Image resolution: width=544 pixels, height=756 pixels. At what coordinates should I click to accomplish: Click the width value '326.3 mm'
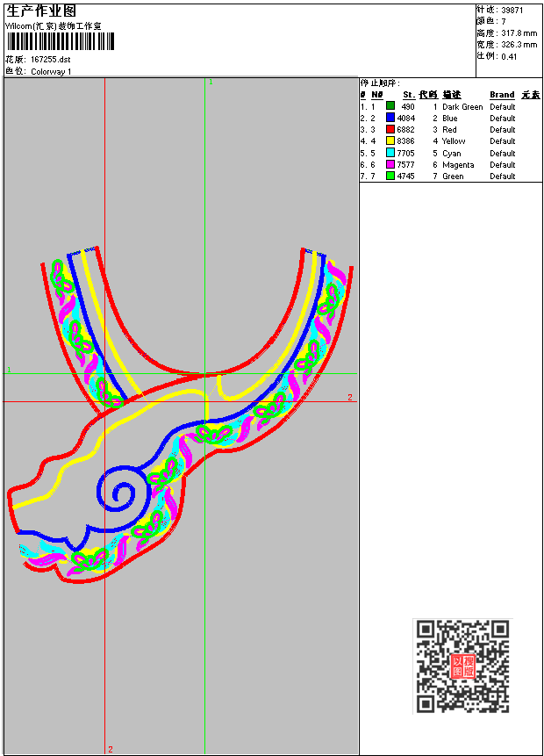[x=519, y=45]
